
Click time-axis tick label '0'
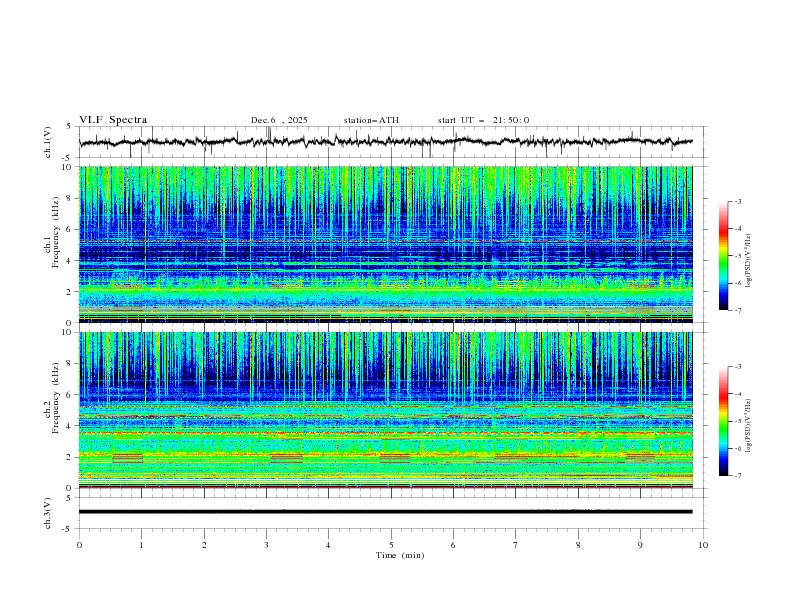pos(79,545)
